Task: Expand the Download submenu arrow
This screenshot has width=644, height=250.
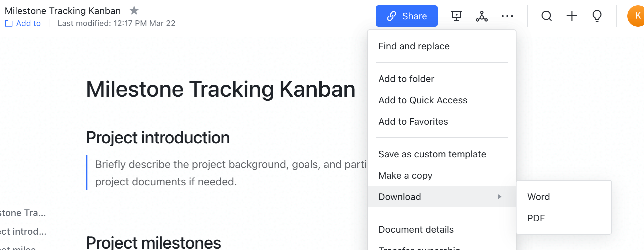Action: click(499, 197)
